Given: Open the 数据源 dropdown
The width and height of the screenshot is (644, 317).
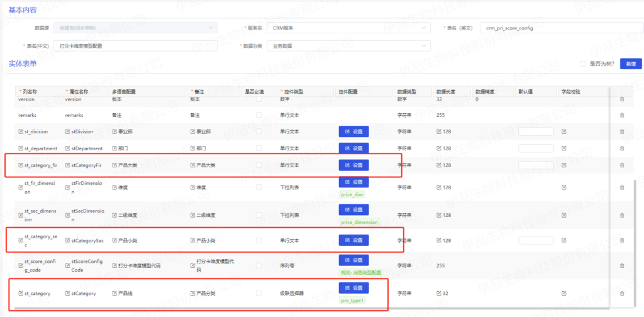Looking at the screenshot, I should tap(136, 28).
